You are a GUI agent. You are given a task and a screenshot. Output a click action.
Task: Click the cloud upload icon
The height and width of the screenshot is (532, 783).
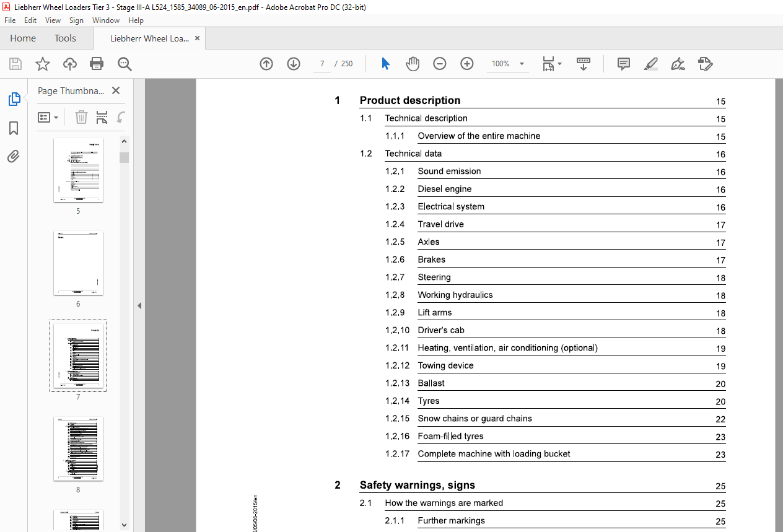click(x=70, y=64)
